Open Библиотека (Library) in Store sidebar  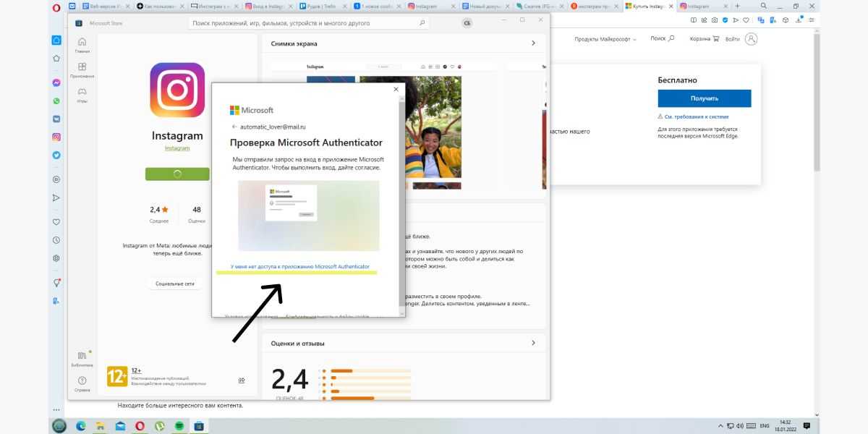[82, 358]
